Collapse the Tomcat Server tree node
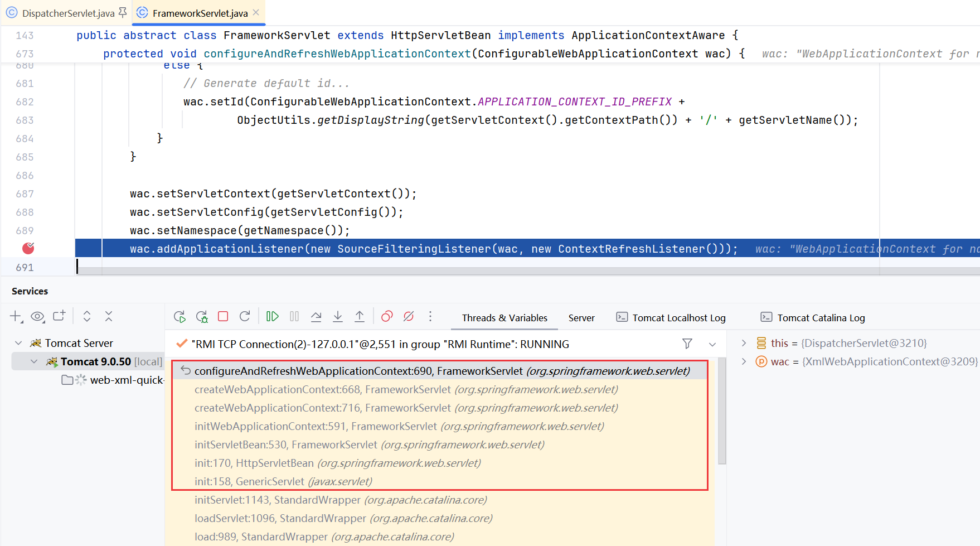This screenshot has width=980, height=546. pyautogui.click(x=18, y=343)
